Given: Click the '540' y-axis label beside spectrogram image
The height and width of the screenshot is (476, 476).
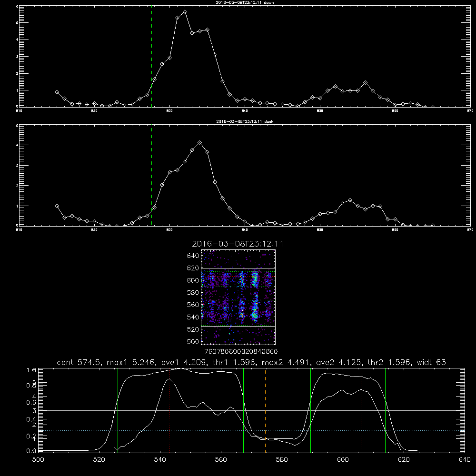Looking at the screenshot, I should pos(193,317).
